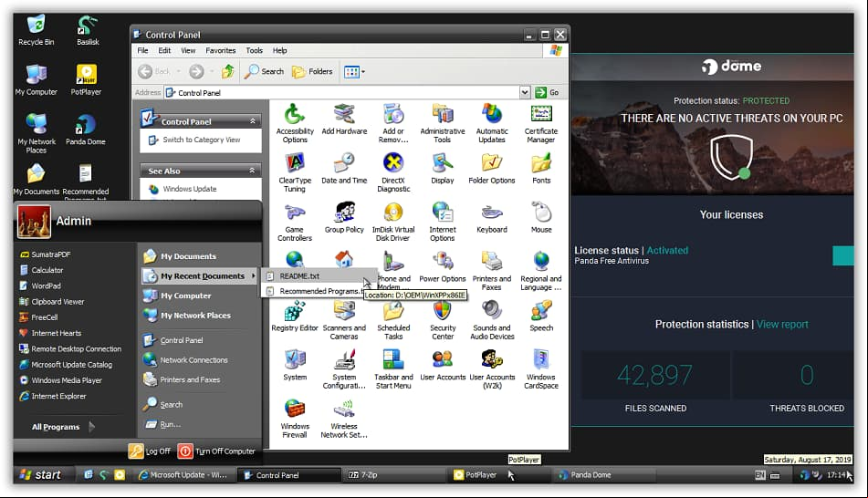
Task: Open Power Options applet
Action: (x=443, y=267)
